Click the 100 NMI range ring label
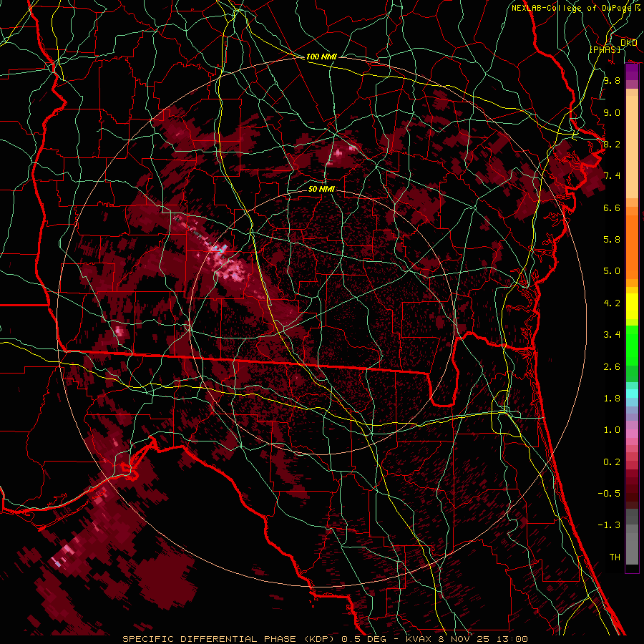 [x=321, y=57]
